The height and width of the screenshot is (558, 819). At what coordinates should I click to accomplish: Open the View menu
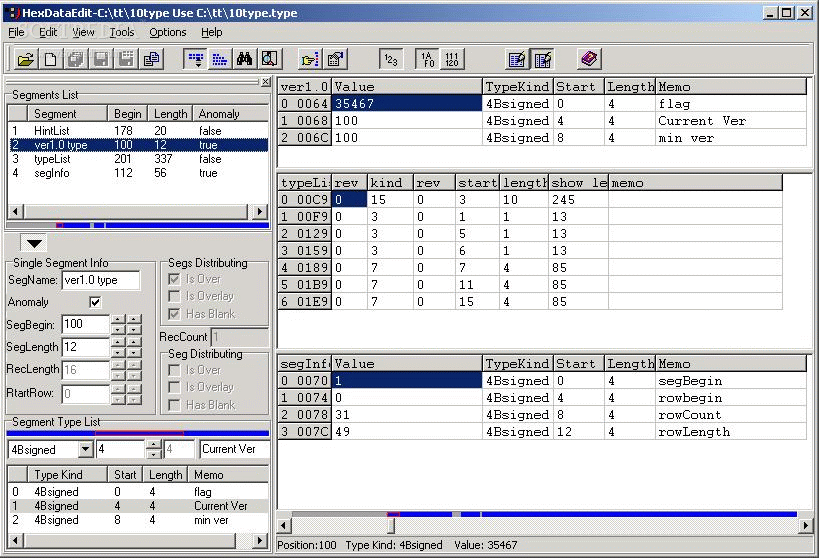[x=83, y=32]
